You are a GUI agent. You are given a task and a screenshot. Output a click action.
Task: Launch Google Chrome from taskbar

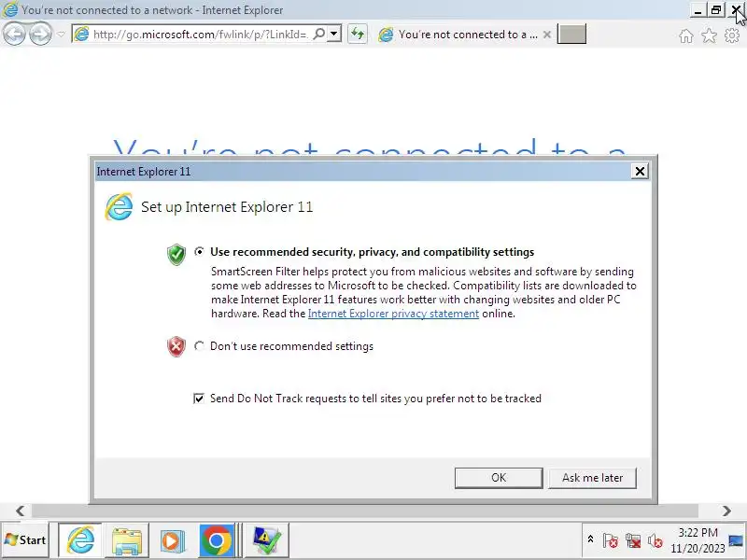tap(217, 540)
